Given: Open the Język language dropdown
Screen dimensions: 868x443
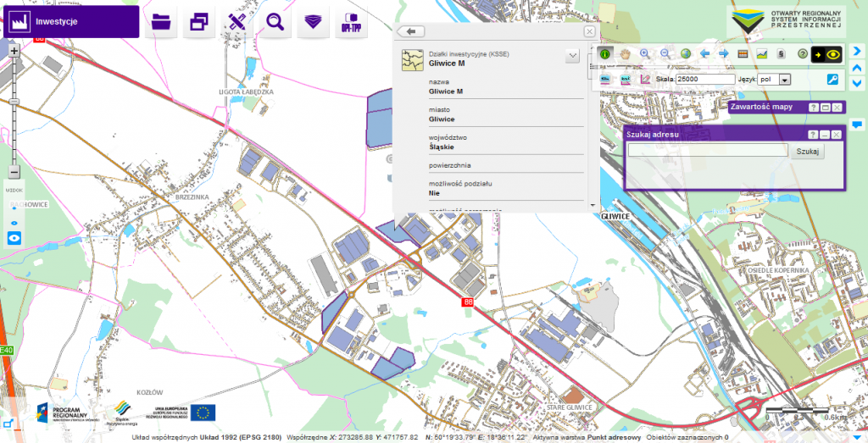Looking at the screenshot, I should coord(774,80).
